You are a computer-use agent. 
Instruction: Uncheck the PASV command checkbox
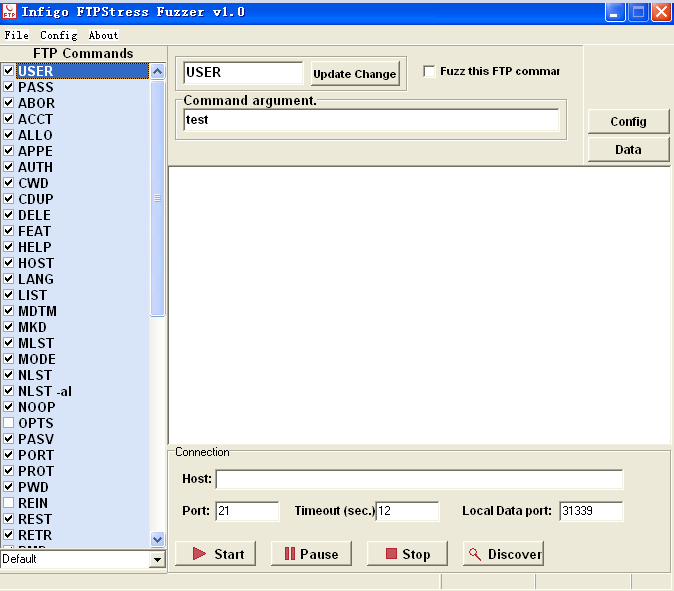9,439
